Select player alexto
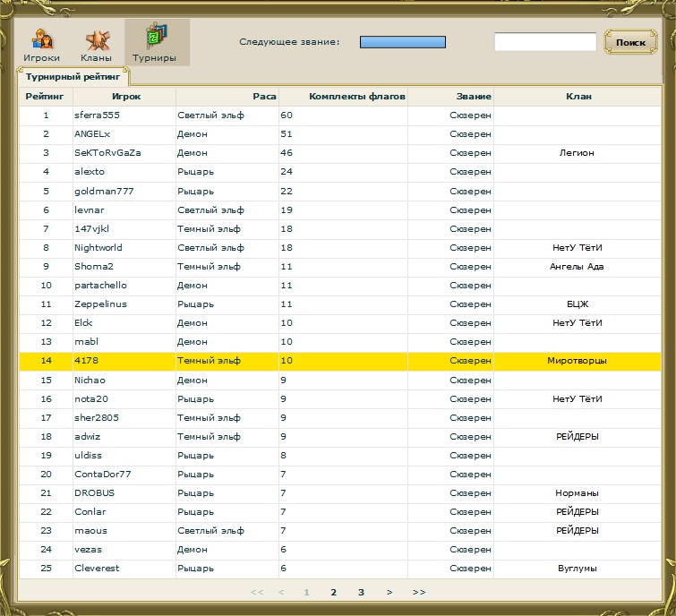 pos(90,172)
